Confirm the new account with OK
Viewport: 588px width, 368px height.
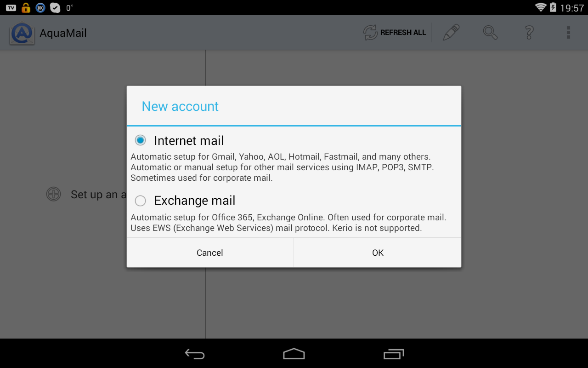(378, 253)
